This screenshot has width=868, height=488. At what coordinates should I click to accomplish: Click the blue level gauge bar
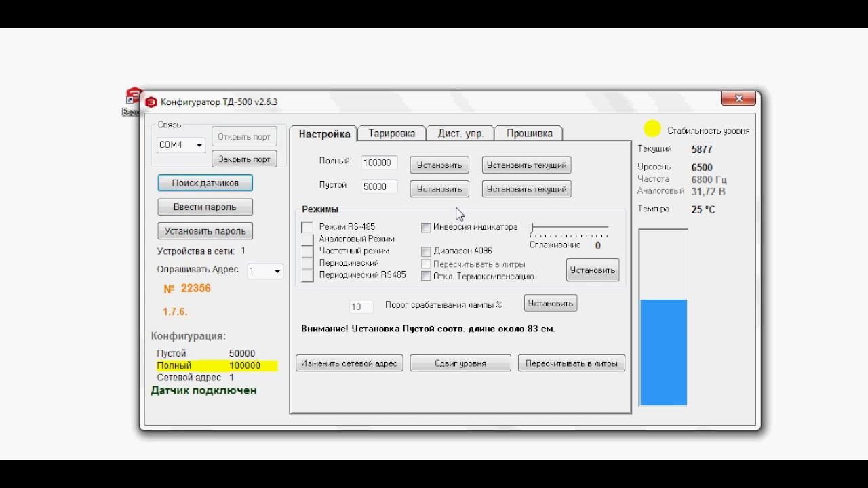click(x=664, y=352)
